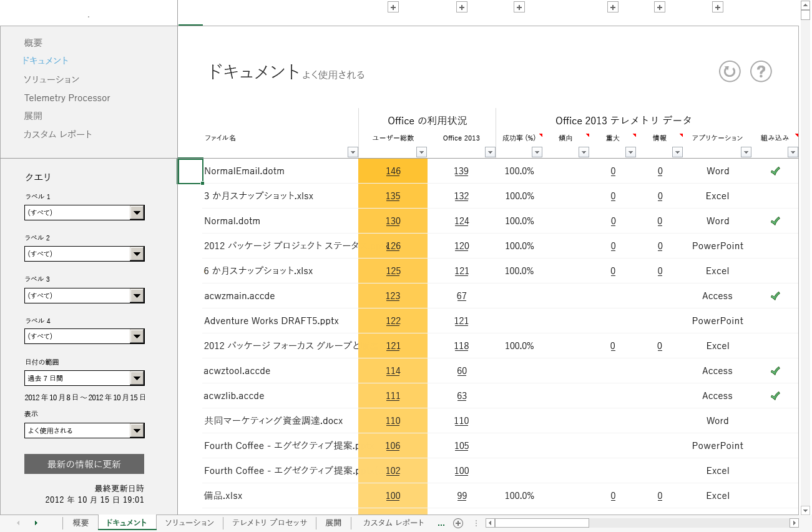This screenshot has height=532, width=812.
Task: Open 組み込み column filter dropdown
Action: (x=793, y=152)
